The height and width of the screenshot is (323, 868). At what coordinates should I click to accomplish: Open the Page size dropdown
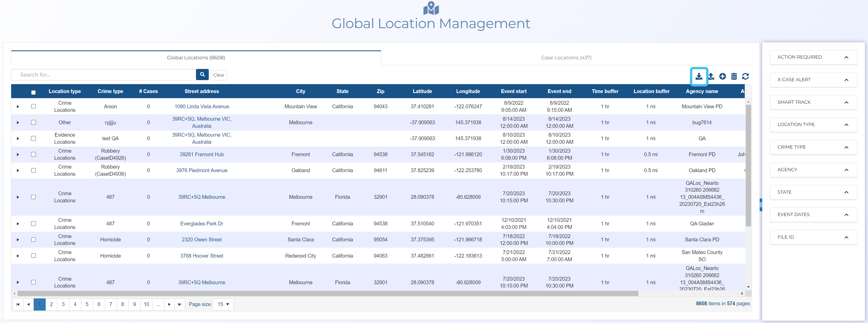pyautogui.click(x=223, y=304)
